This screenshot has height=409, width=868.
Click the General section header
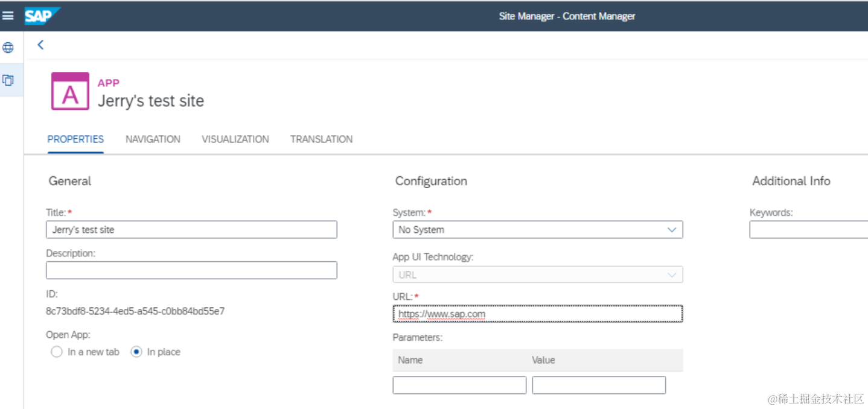[x=70, y=181]
